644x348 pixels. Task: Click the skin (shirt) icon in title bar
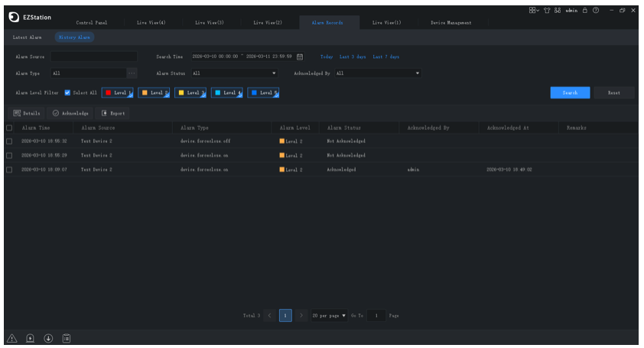pos(547,10)
